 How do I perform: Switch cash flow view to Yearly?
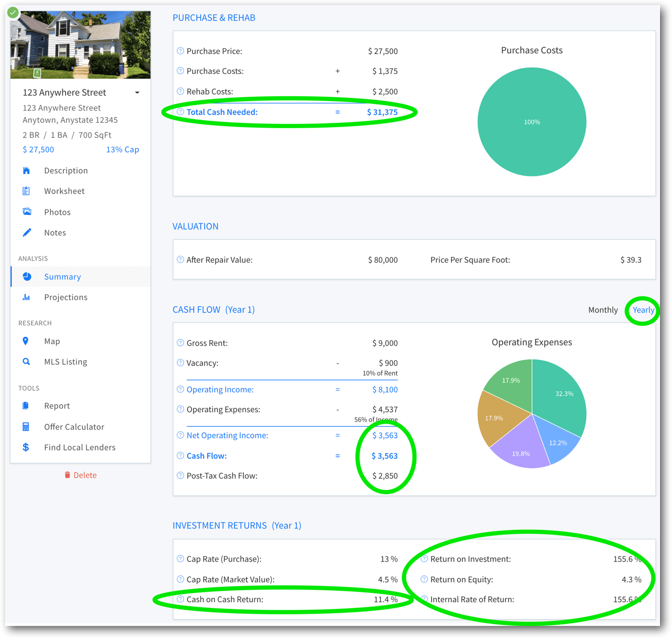(643, 310)
